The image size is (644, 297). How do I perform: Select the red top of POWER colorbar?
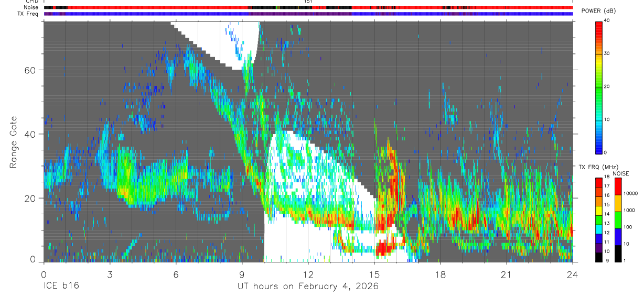point(599,29)
